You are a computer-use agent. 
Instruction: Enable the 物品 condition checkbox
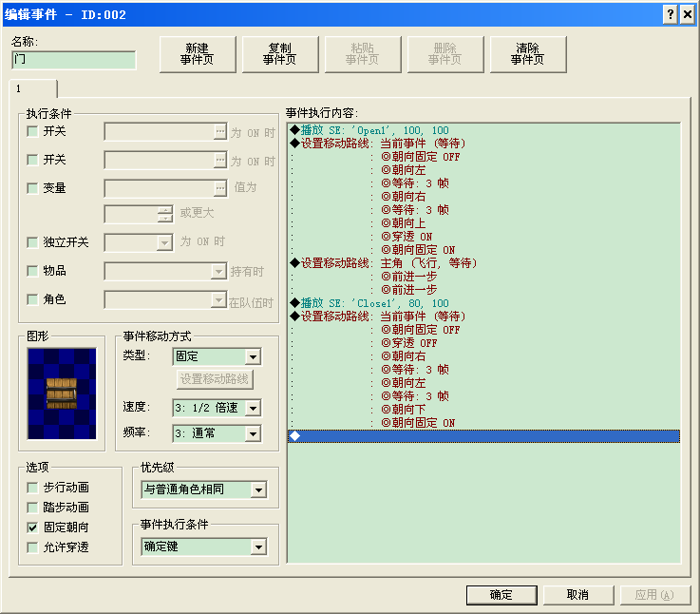tap(32, 271)
